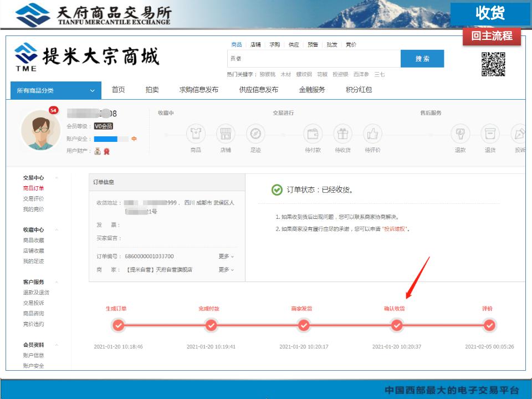Viewport: 532px width, 399px height.
Task: Select the 金融服务 navigation menu item
Action: coord(312,90)
